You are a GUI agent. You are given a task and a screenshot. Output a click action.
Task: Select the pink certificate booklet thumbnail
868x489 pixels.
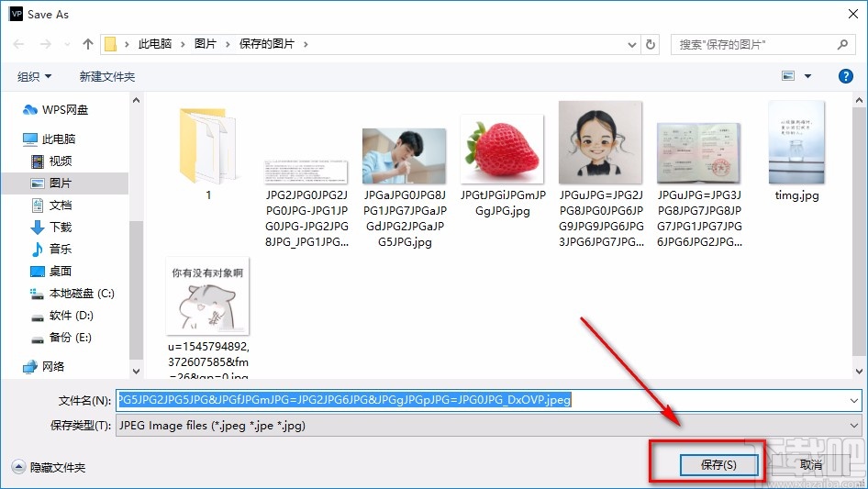pos(698,153)
